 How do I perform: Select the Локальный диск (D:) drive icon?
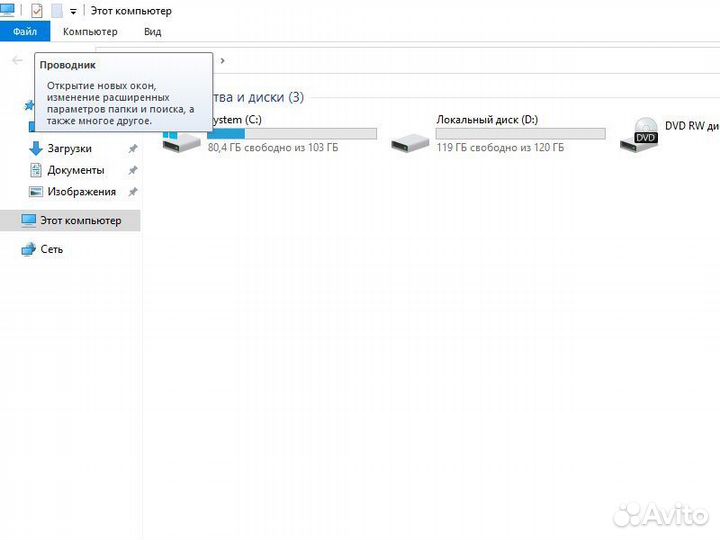[411, 140]
